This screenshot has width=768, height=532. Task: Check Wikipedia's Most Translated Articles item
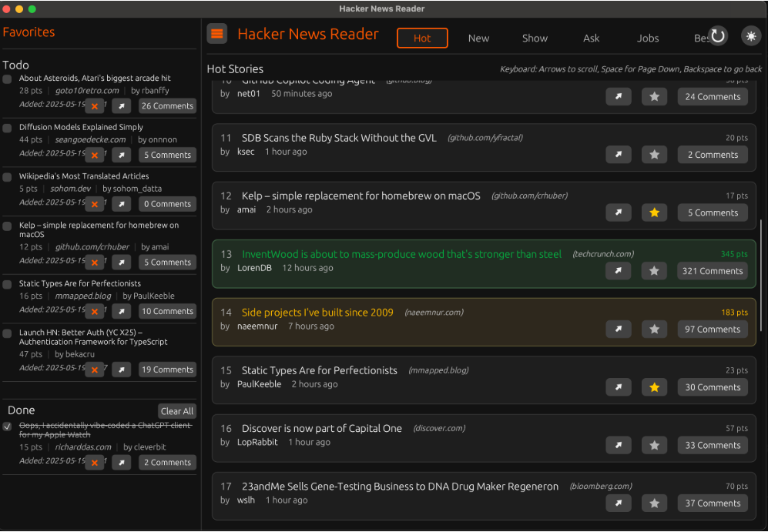pyautogui.click(x=8, y=177)
